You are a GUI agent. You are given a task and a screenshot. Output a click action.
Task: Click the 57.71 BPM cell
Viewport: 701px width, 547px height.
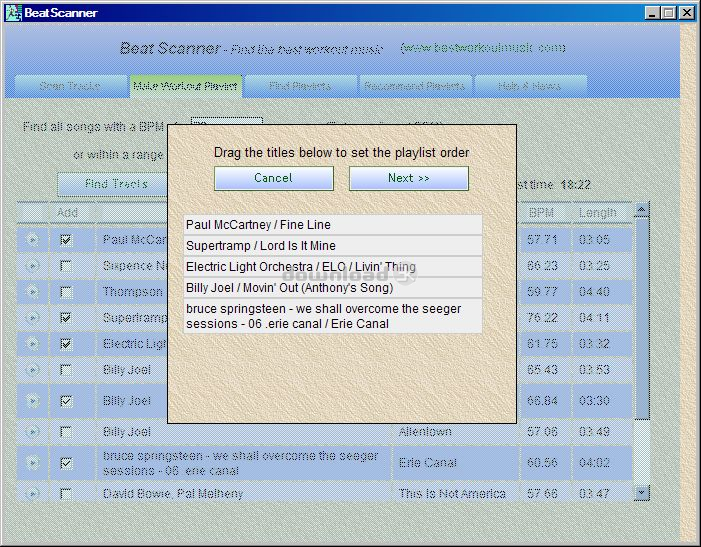coord(545,240)
